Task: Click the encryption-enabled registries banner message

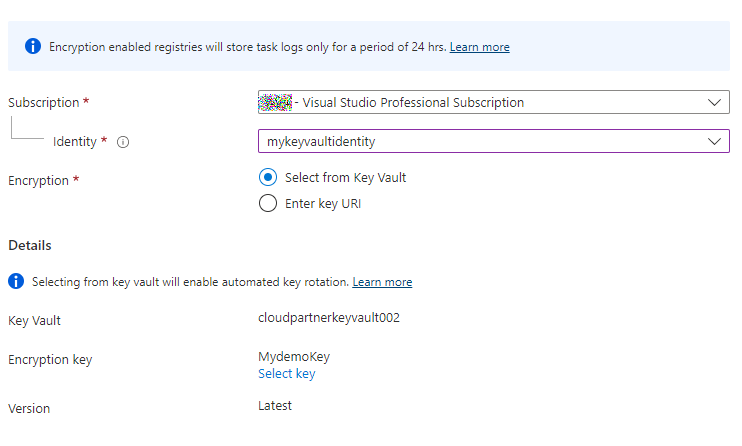Action: click(246, 47)
